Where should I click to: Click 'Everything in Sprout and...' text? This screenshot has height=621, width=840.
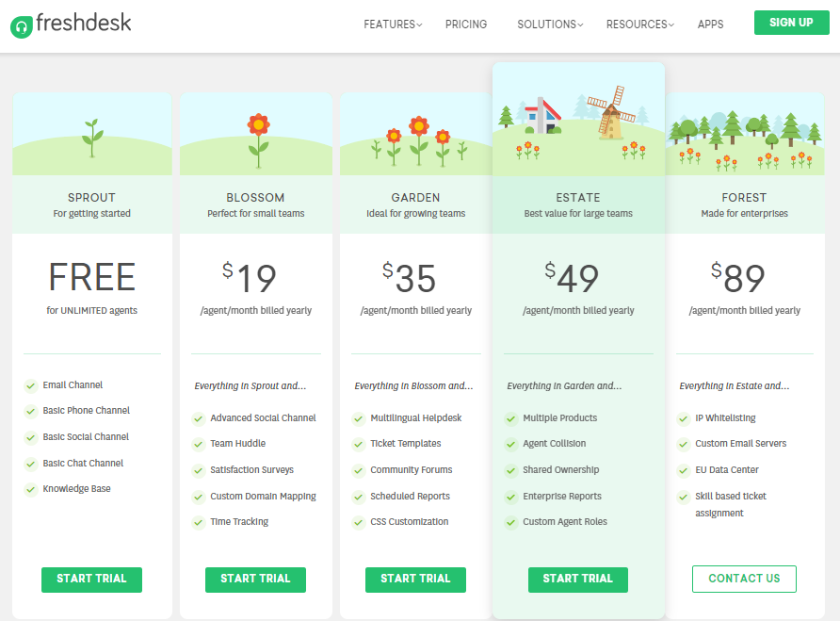[250, 386]
